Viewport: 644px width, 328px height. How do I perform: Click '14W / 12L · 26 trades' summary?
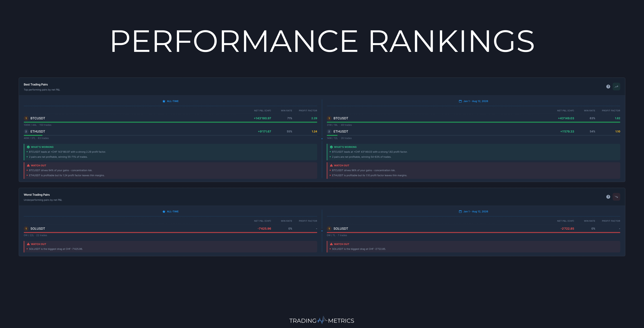pyautogui.click(x=339, y=138)
